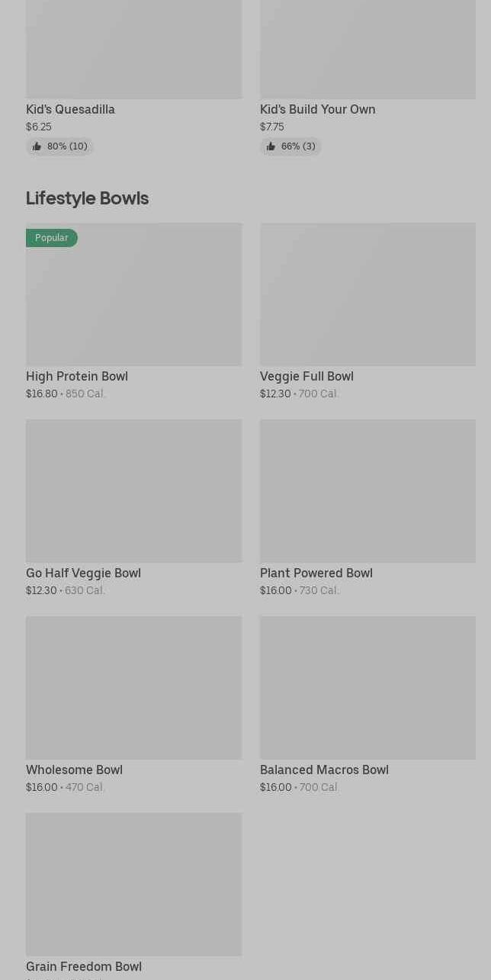
Task: Open the Kid's Quesadilla item
Action: tap(70, 109)
